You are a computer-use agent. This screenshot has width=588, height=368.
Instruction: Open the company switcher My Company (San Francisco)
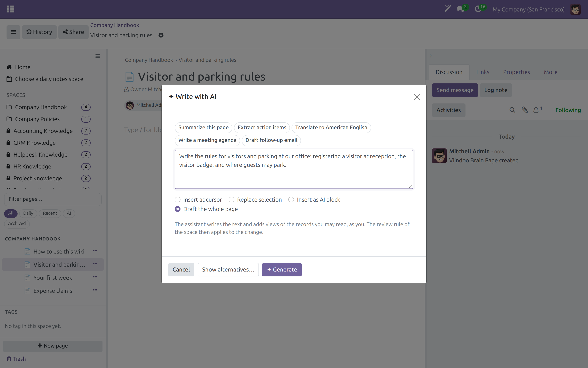point(528,9)
